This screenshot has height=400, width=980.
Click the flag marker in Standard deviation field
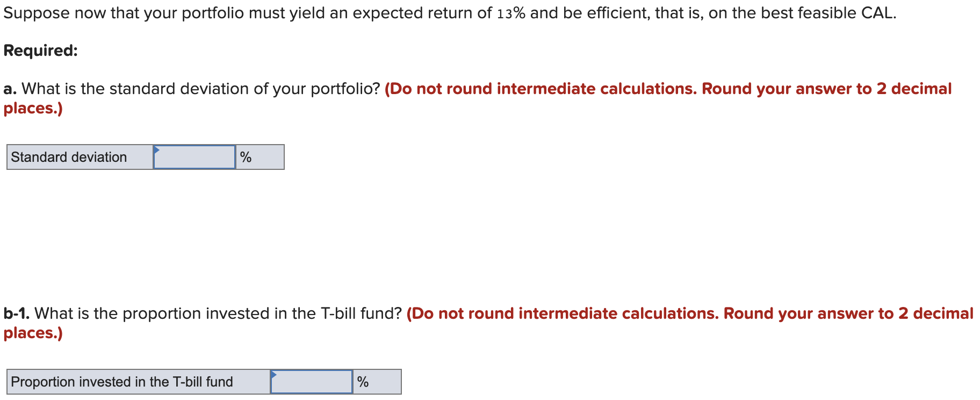157,151
